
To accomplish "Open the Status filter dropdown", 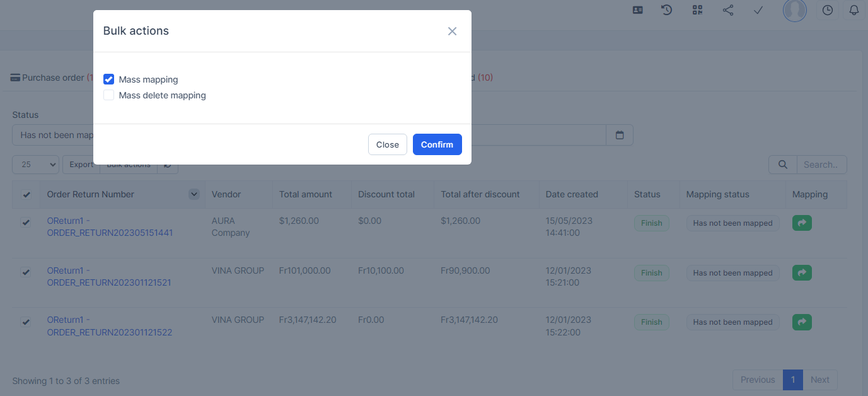I will 53,135.
